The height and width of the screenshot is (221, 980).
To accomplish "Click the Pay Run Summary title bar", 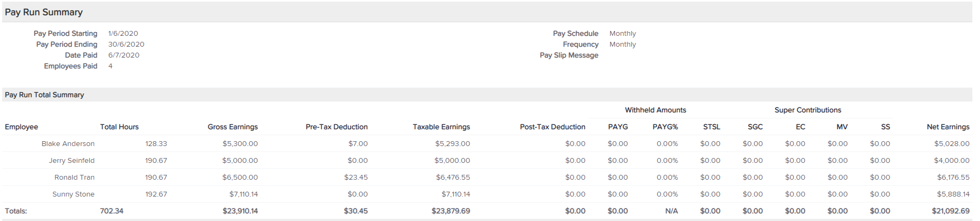I will [487, 12].
